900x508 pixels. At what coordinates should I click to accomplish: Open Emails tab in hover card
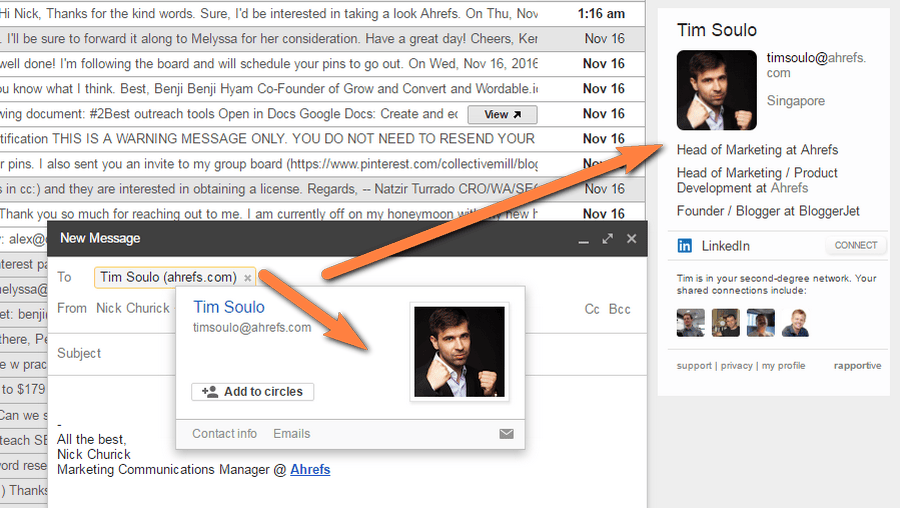tap(292, 433)
